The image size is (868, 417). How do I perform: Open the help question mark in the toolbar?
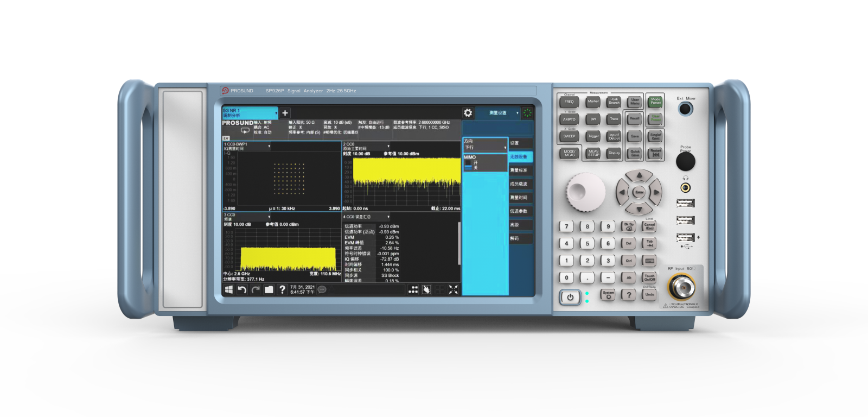coord(282,290)
